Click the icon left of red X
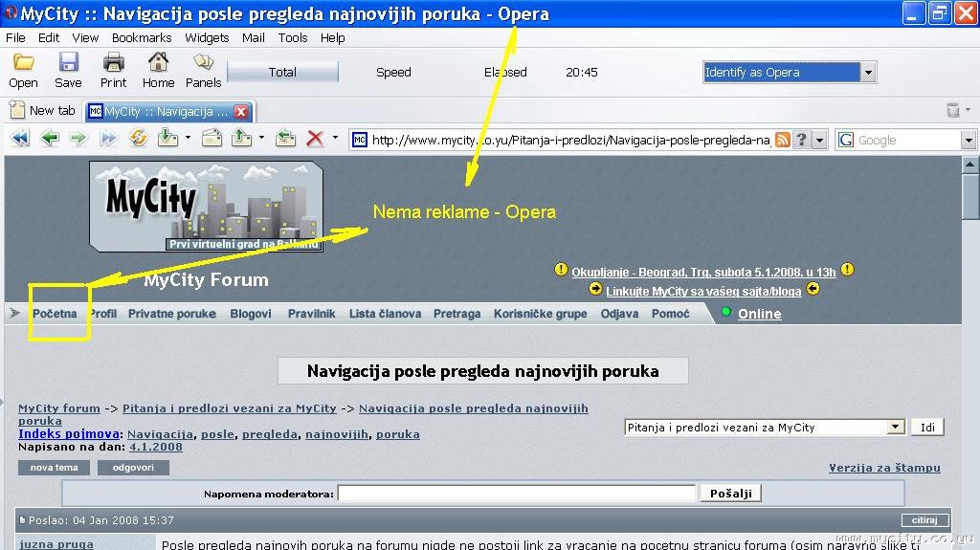The height and width of the screenshot is (550, 980). tap(285, 138)
